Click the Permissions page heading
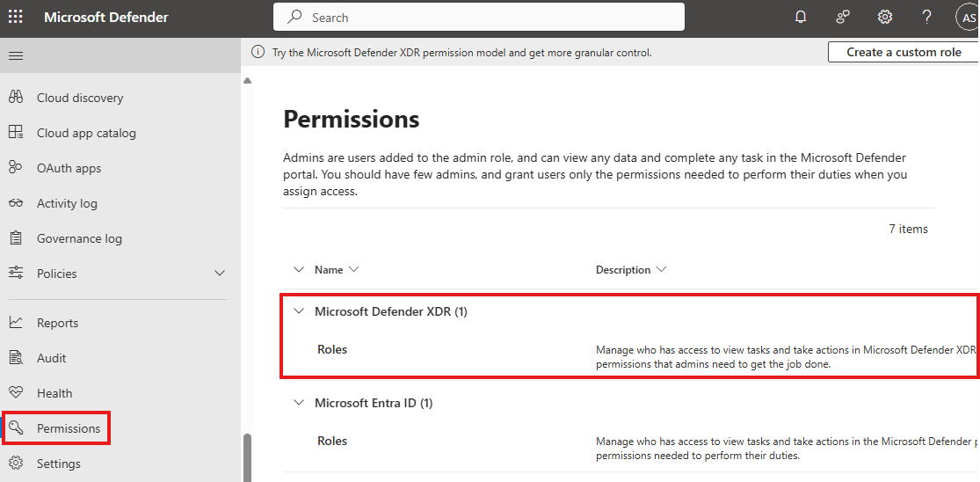The width and height of the screenshot is (980, 482). [352, 119]
